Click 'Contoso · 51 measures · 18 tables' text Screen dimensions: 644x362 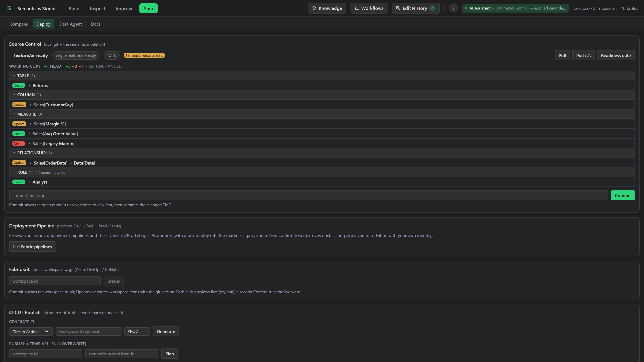606,8
